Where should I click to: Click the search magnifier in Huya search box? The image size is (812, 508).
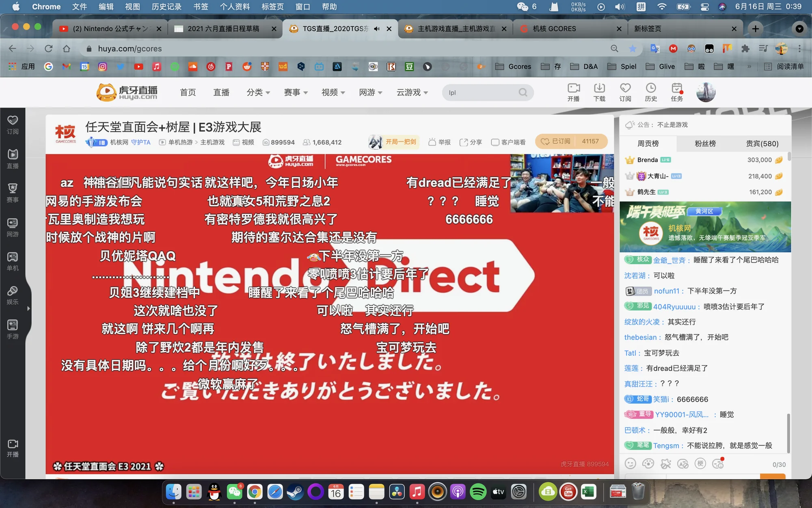point(523,93)
